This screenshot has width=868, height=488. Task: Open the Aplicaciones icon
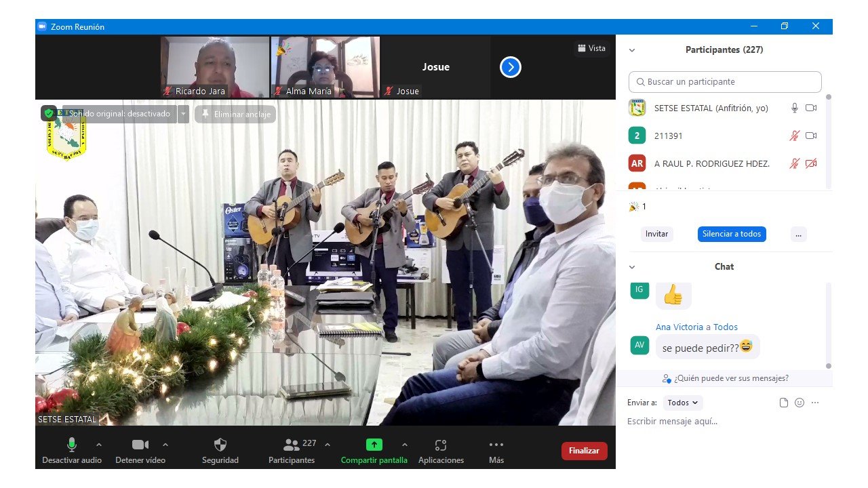tap(441, 445)
